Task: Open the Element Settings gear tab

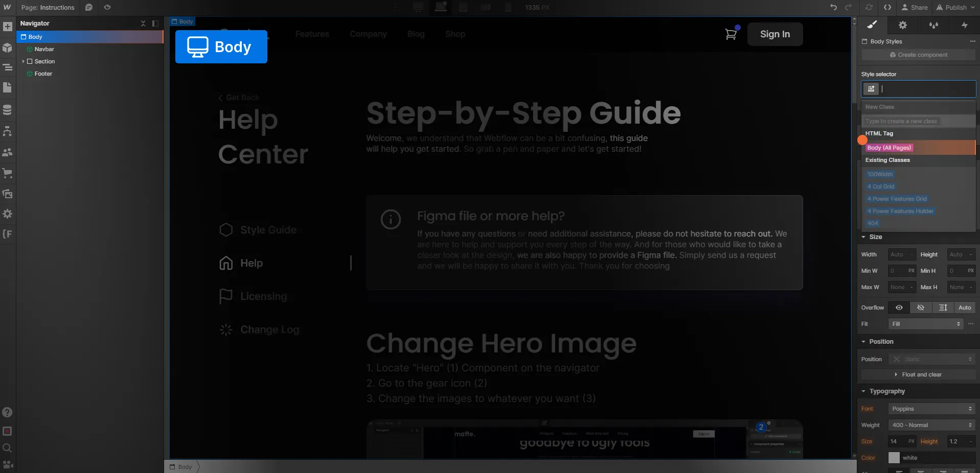Action: coord(903,25)
